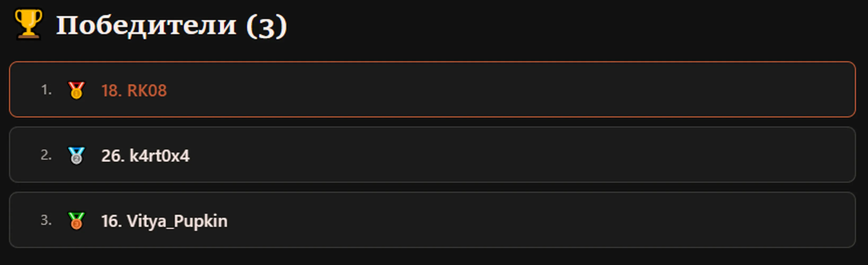Click the gold first-place medal icon
The width and height of the screenshot is (868, 265).
(76, 90)
